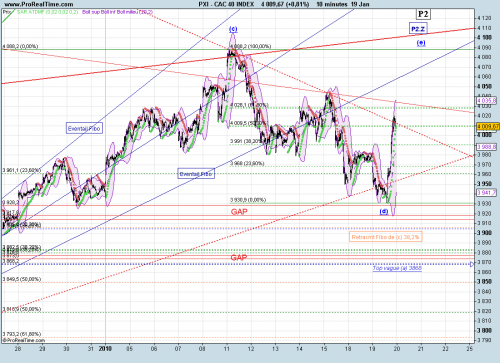
Task: Click the purple 3 988,8 price tag
Action: (x=487, y=147)
